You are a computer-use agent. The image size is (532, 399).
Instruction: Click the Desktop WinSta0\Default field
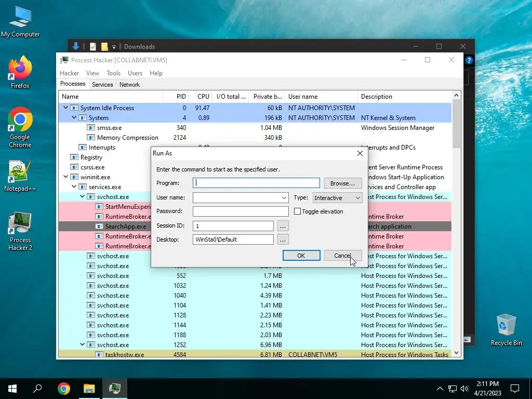(233, 239)
